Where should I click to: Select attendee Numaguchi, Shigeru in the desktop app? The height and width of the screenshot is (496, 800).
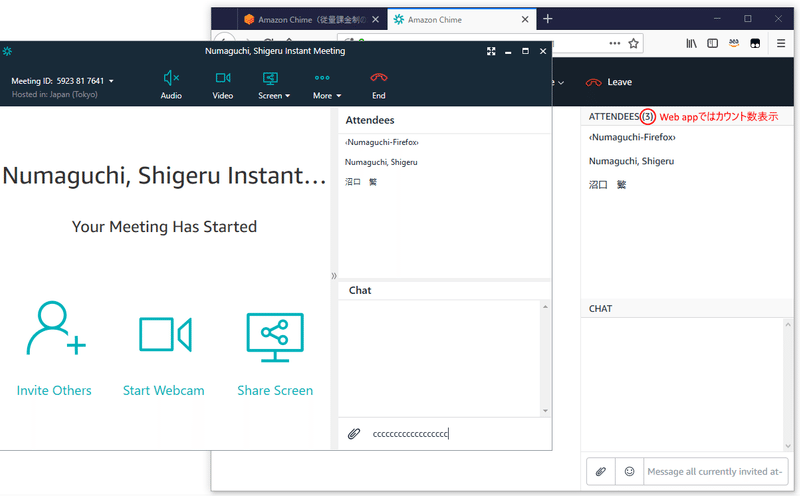click(381, 162)
